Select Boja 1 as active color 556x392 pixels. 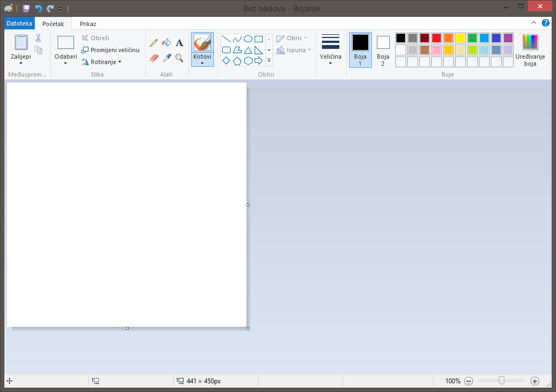[x=361, y=49]
